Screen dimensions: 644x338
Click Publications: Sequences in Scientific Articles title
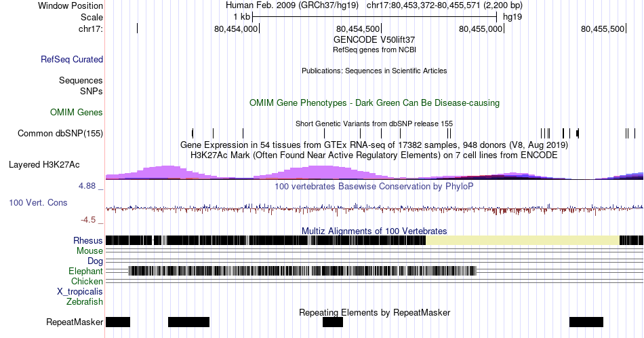(x=374, y=71)
